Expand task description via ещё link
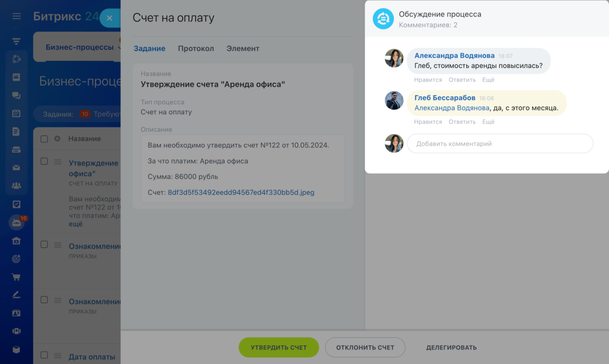The width and height of the screenshot is (609, 364). 76,224
